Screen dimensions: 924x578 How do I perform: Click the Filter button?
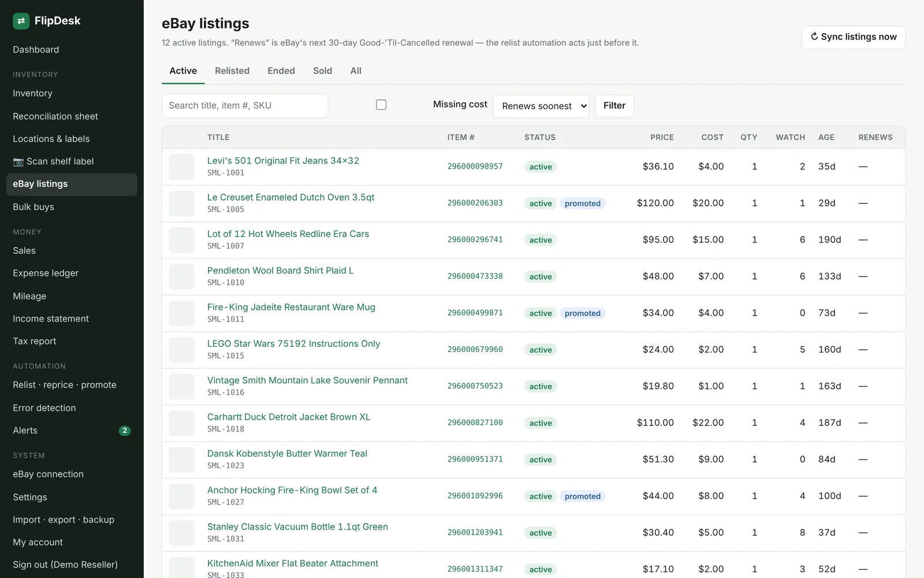(614, 106)
